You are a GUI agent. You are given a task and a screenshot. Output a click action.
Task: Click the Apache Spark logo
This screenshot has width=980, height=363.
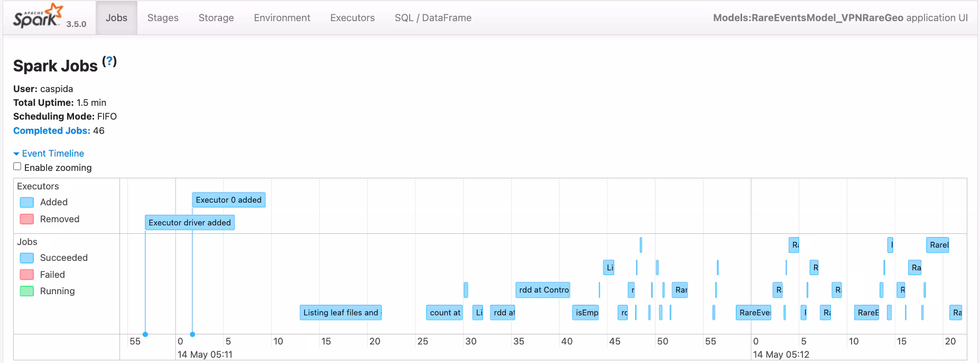(x=38, y=16)
